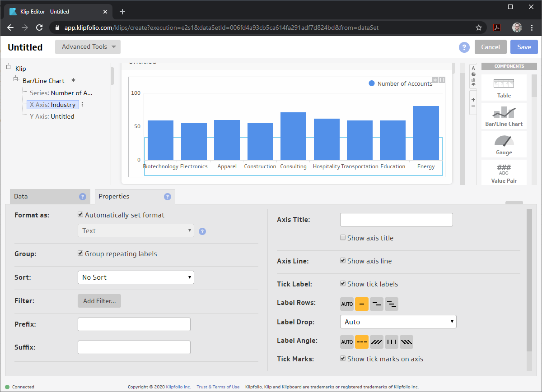The width and height of the screenshot is (542, 392).
Task: Set Label Rows to AUTO
Action: tap(347, 304)
